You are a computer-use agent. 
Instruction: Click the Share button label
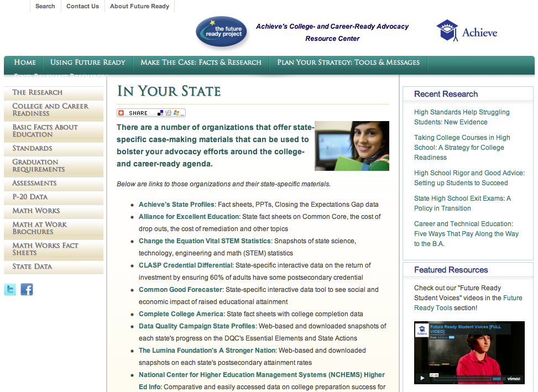[138, 113]
